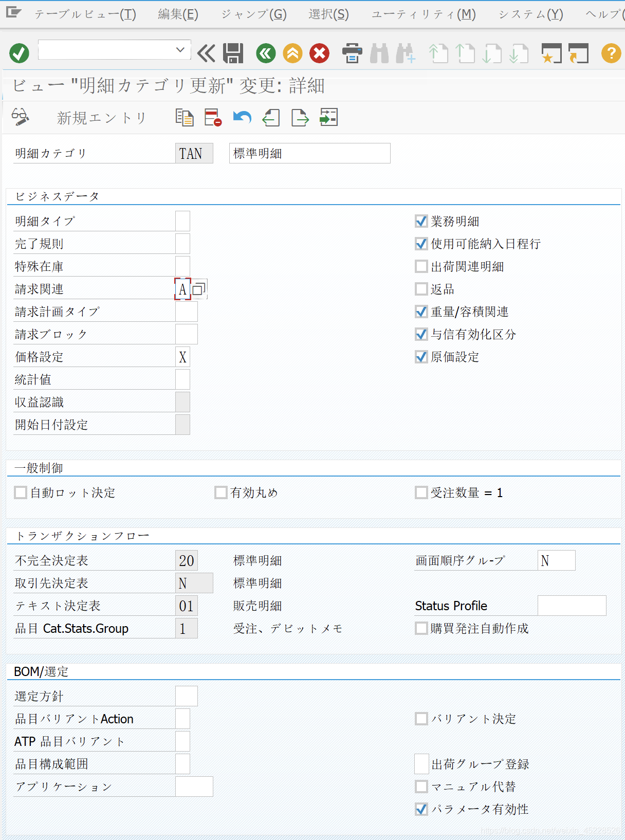Click the 請求関連 field containing A
Screen dimensions: 625x840
pyautogui.click(x=182, y=289)
